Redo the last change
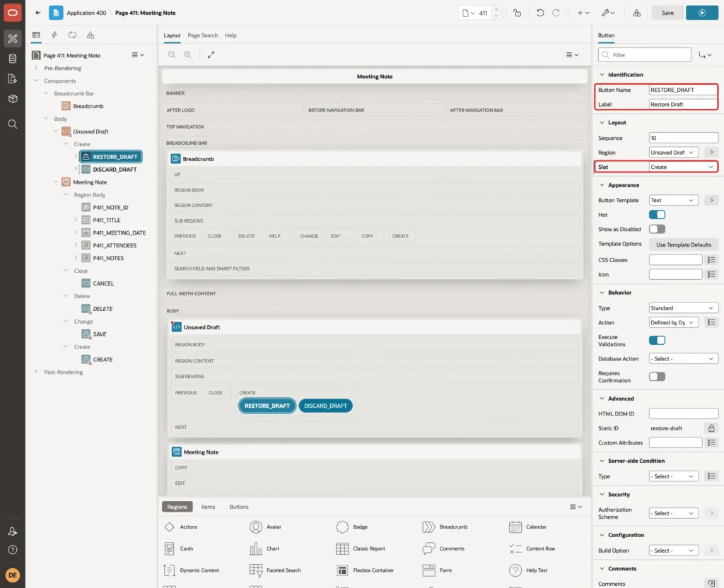This screenshot has height=588, width=724. coord(556,13)
